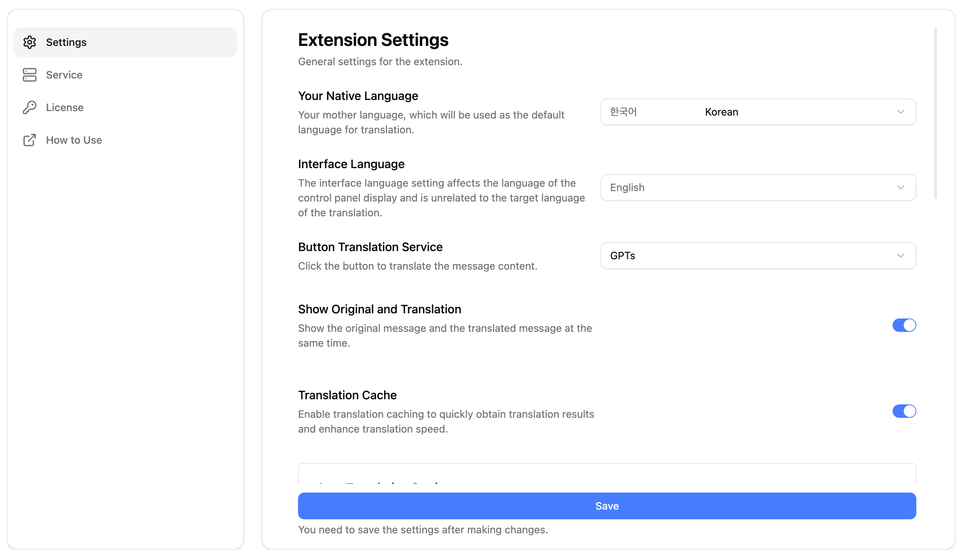This screenshot has width=966, height=560.
Task: Expand the chevron on the GPTs selector
Action: 901,256
